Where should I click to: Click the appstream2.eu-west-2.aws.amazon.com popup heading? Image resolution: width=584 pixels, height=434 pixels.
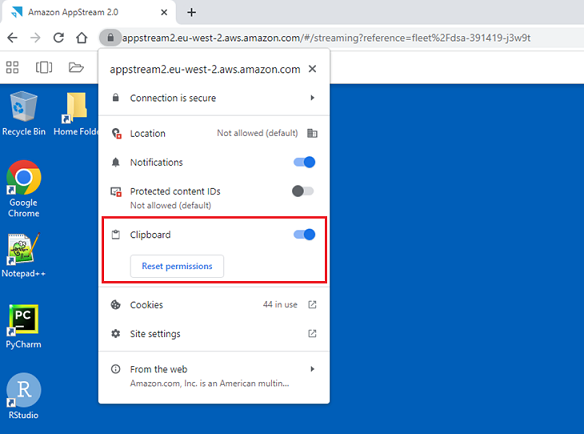(205, 69)
